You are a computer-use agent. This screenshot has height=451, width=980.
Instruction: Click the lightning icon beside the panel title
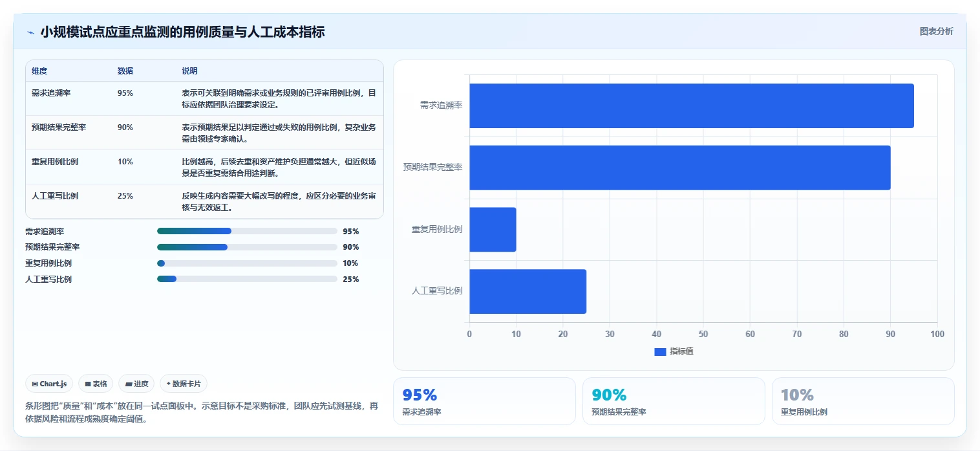click(x=31, y=32)
